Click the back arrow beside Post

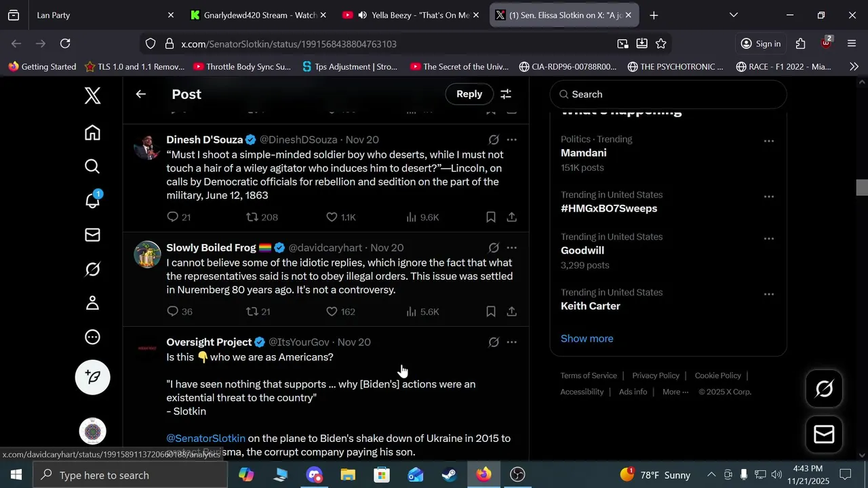click(141, 94)
